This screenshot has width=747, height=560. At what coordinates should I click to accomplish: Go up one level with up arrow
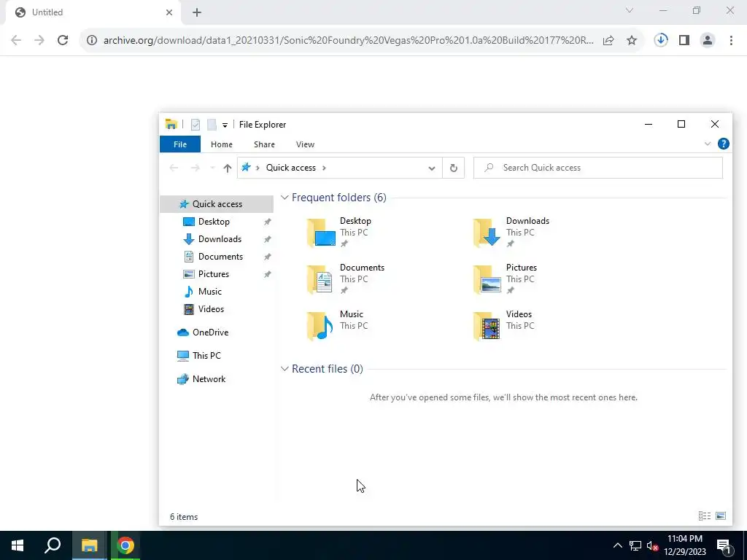[228, 168]
